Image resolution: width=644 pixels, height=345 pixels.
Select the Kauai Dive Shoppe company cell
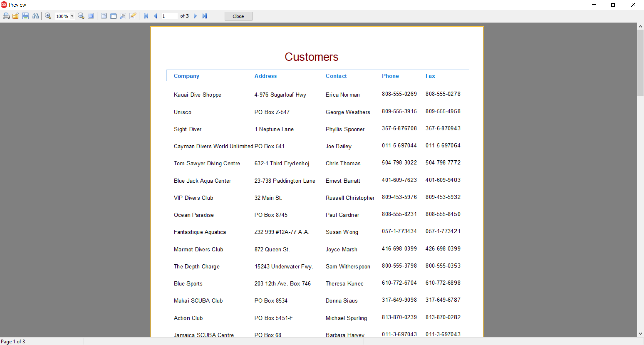click(x=198, y=95)
